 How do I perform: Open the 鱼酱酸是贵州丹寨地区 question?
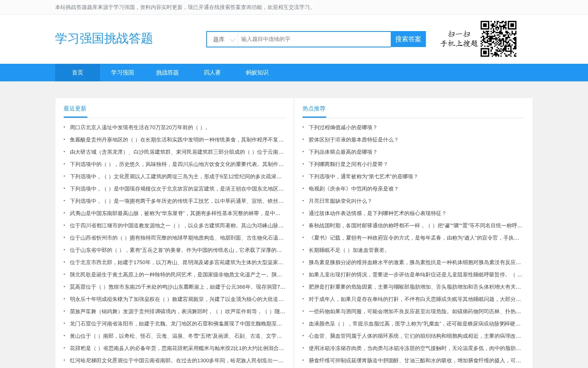click(177, 140)
